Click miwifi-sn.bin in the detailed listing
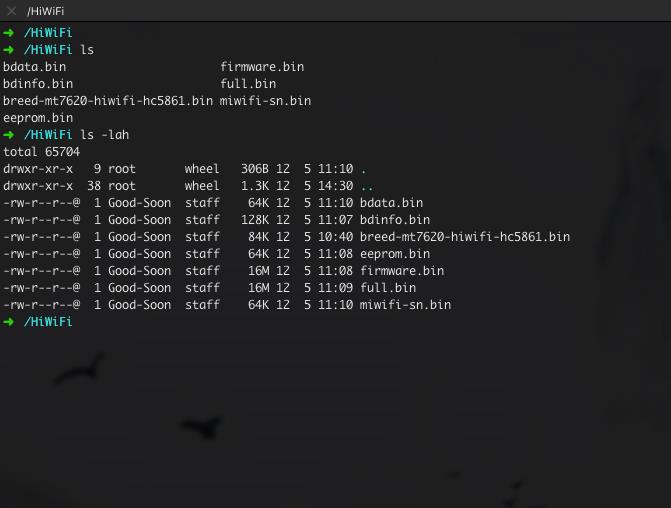This screenshot has height=508, width=671. tap(405, 305)
